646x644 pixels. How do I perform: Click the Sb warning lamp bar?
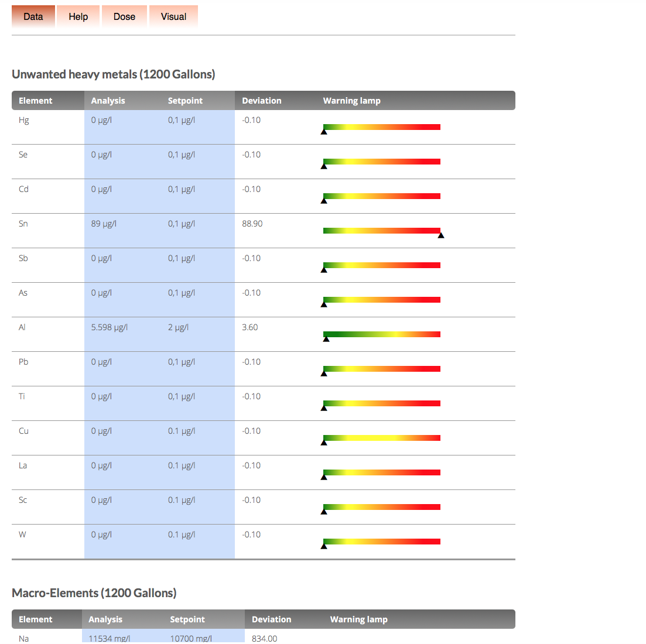[381, 266]
